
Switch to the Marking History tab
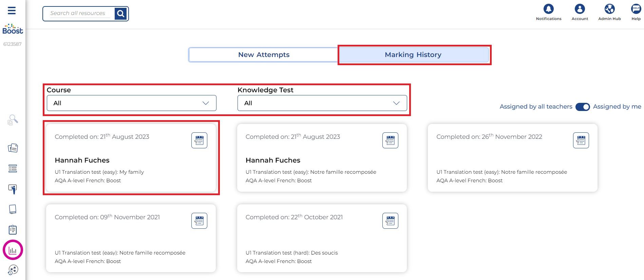[x=413, y=55]
